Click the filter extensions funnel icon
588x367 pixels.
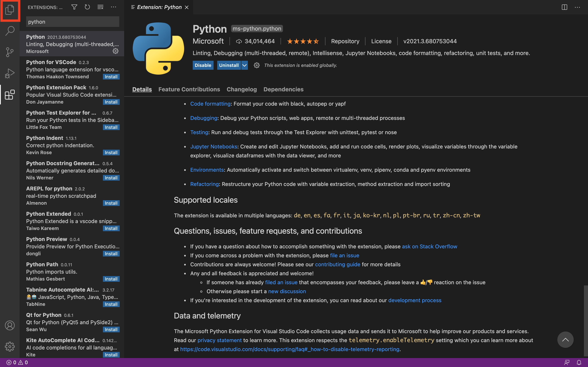(x=74, y=7)
